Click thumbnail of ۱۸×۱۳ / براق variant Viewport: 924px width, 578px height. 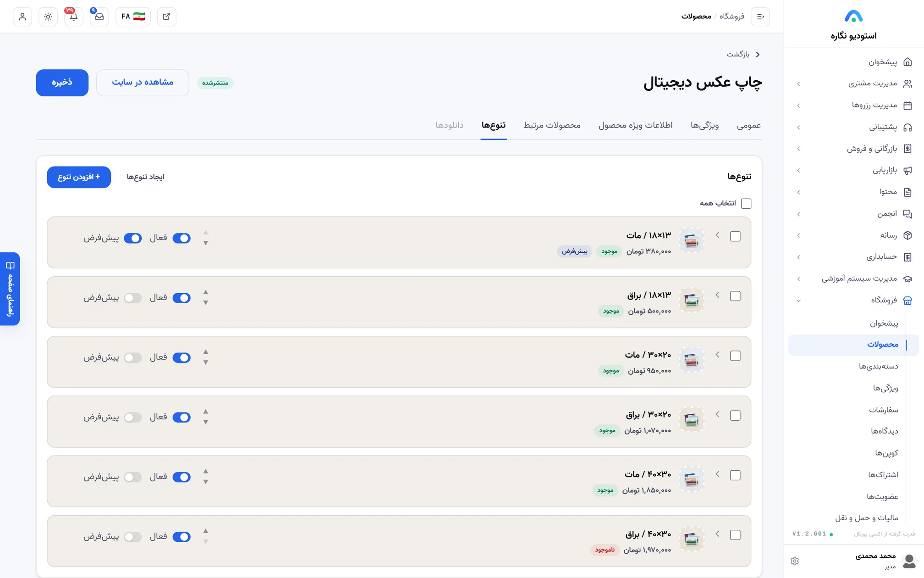(x=692, y=300)
